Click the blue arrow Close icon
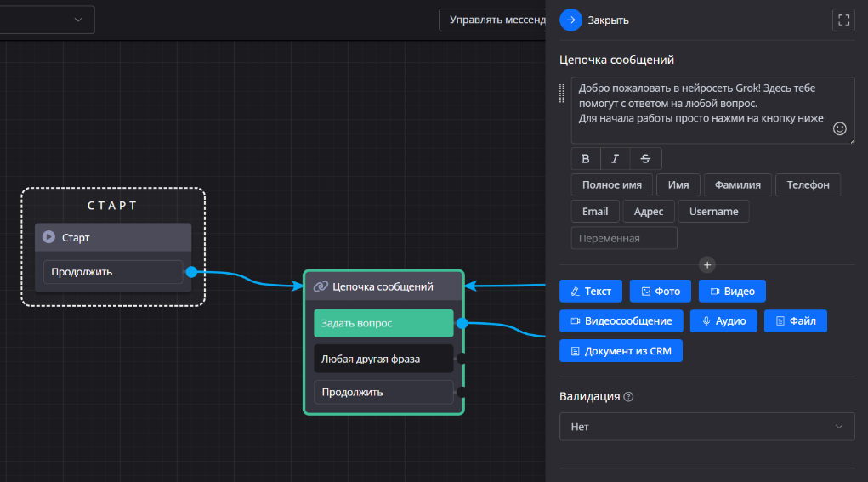868x482 pixels. point(570,20)
